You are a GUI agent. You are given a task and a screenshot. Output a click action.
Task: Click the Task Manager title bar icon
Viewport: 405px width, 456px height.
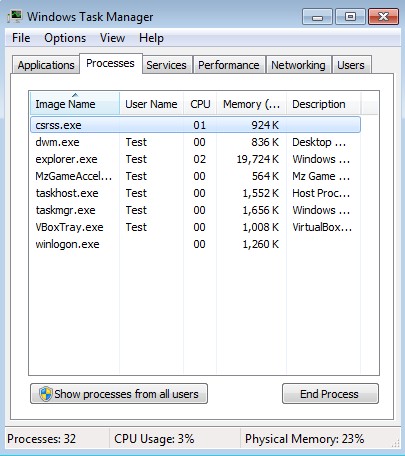coord(15,16)
